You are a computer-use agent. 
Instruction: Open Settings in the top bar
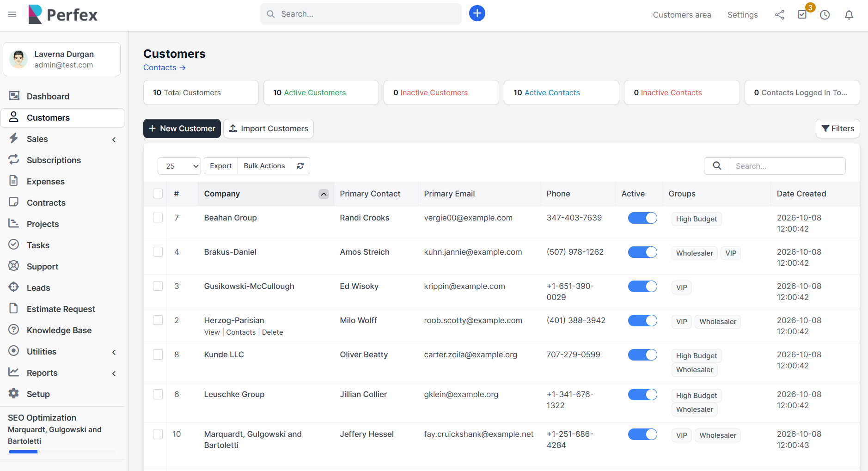pyautogui.click(x=742, y=15)
